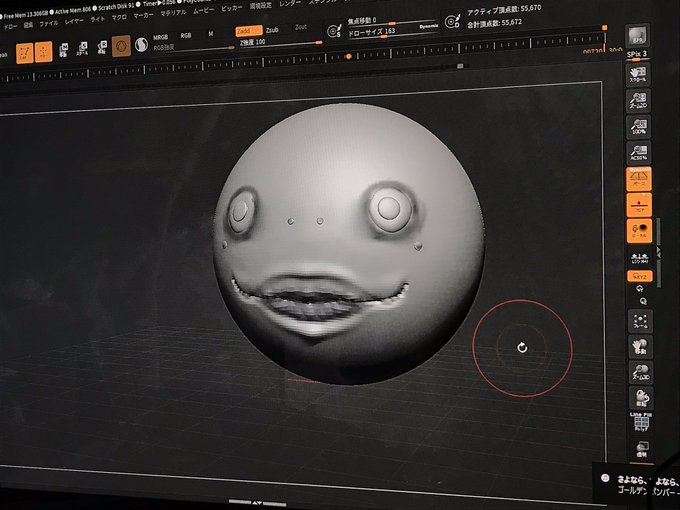
Task: Select the Move transform icon
Action: 63,50
